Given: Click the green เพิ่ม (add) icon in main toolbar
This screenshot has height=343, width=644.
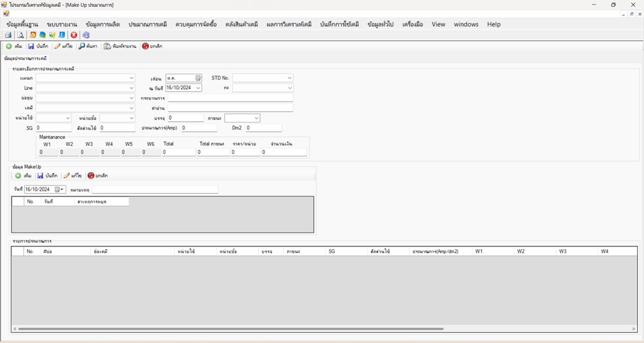Looking at the screenshot, I should [9, 46].
